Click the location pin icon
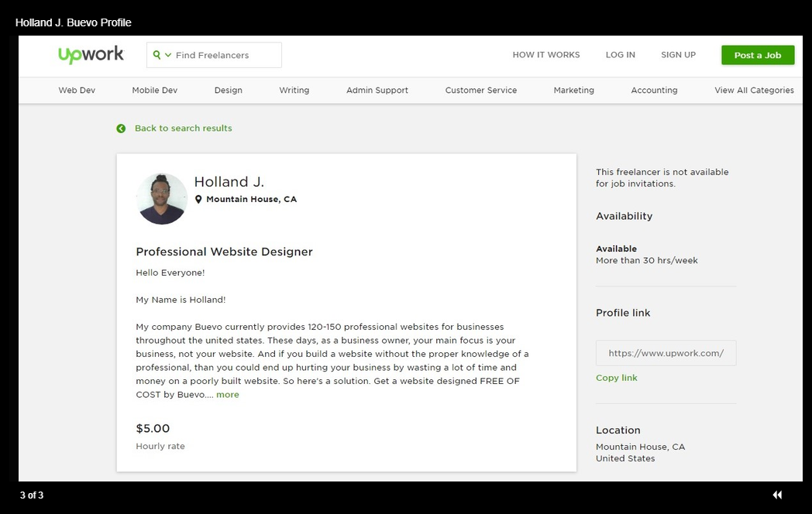The width and height of the screenshot is (812, 514). 198,199
